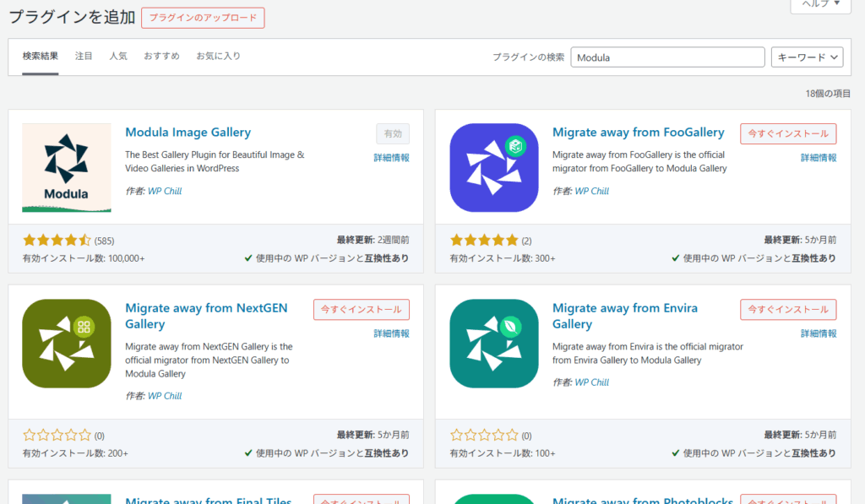Open the キーワード search type dropdown

[x=807, y=57]
